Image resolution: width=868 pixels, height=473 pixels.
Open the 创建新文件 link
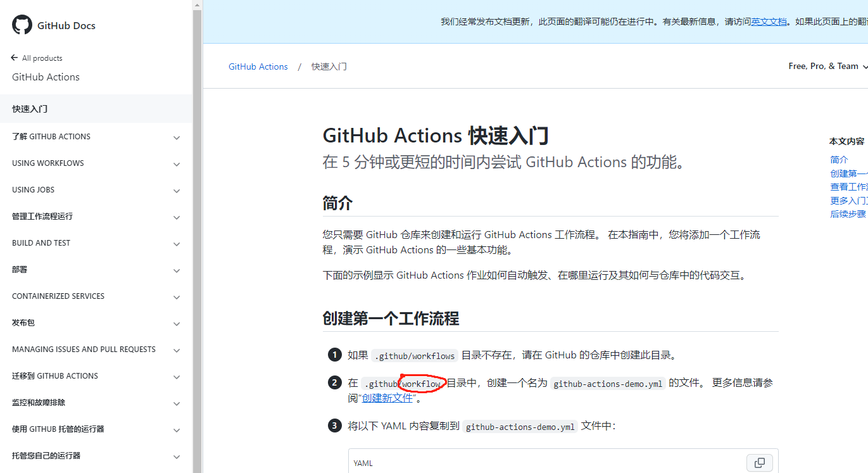[x=387, y=398]
